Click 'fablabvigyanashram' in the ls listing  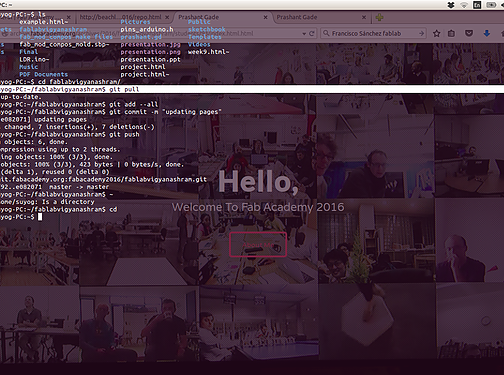pos(53,29)
